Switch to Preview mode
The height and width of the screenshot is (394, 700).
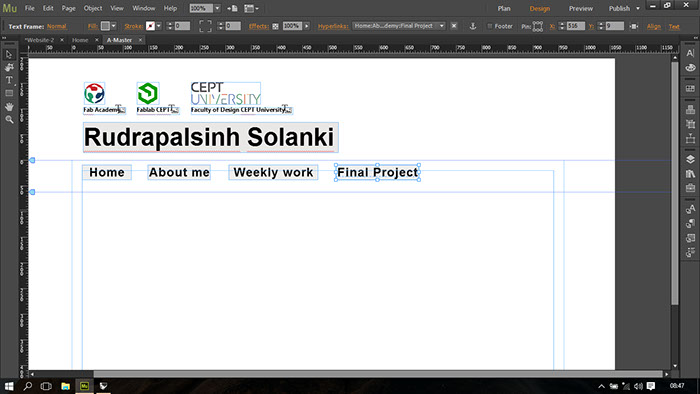[x=581, y=8]
